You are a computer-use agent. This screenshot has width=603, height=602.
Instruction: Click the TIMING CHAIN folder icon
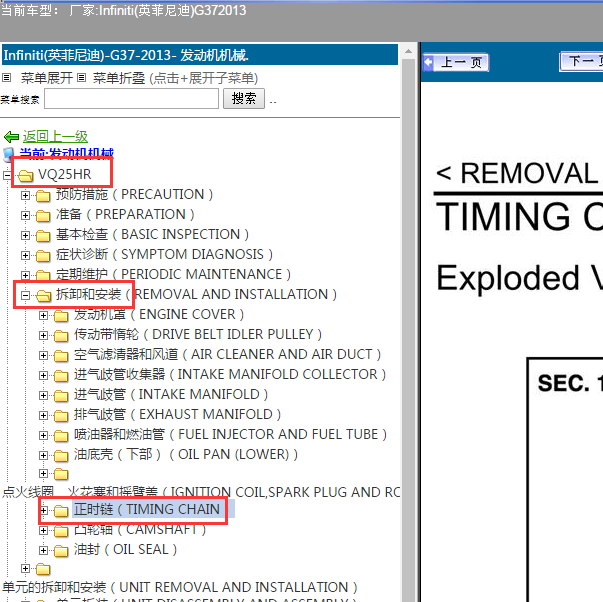(x=61, y=511)
